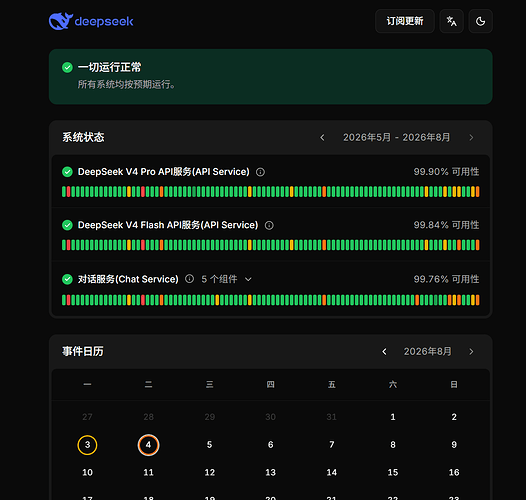Click the 订阅更新 subscribe button

[405, 21]
